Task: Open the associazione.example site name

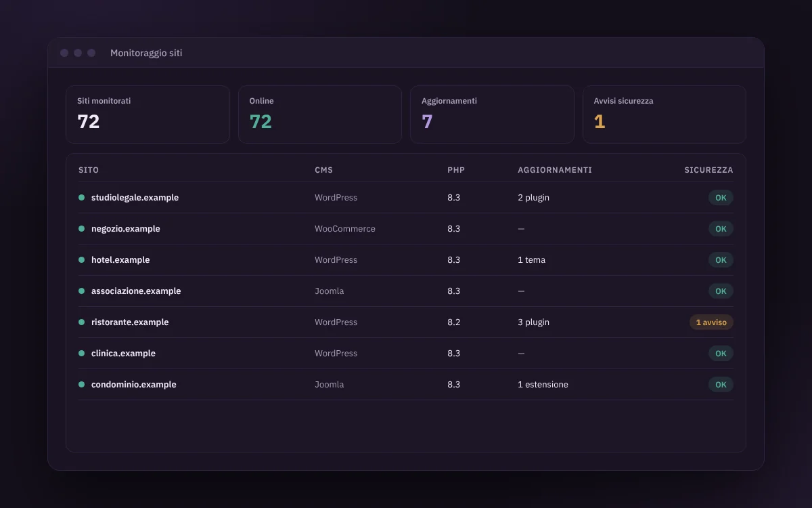Action: point(136,291)
